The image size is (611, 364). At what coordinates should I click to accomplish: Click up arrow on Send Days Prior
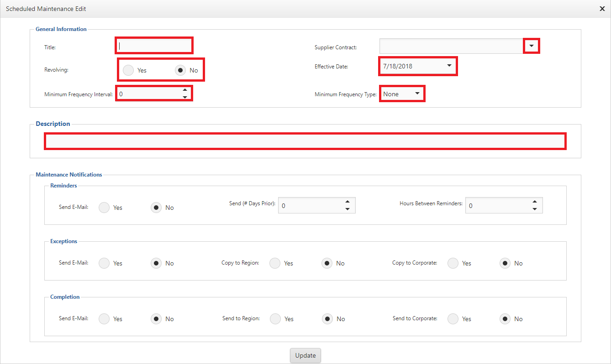[x=348, y=202]
